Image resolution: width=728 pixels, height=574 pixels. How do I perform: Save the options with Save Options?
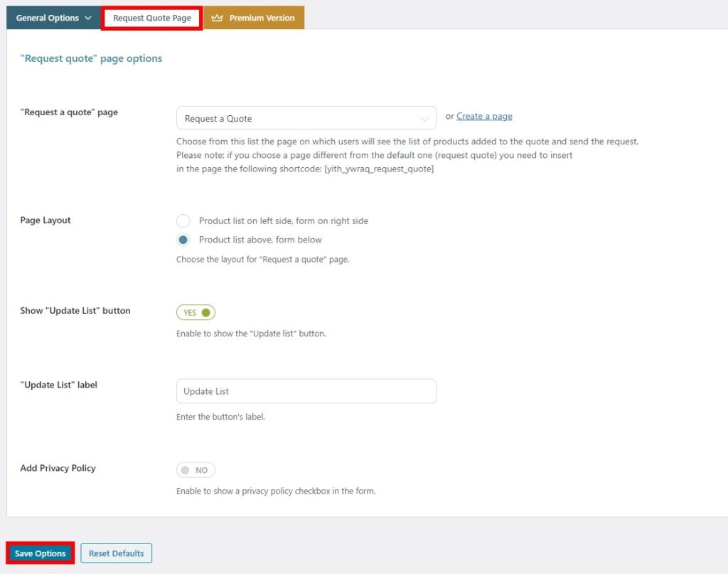[x=40, y=553]
